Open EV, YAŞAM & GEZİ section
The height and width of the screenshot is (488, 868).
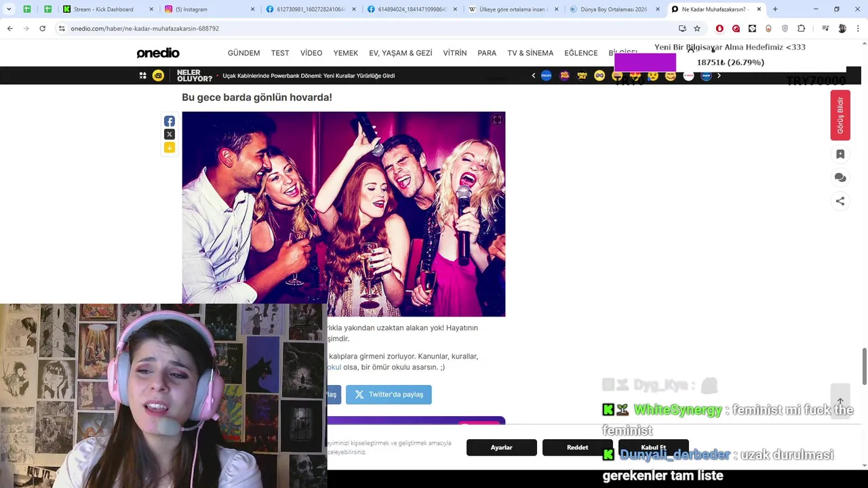pos(401,53)
